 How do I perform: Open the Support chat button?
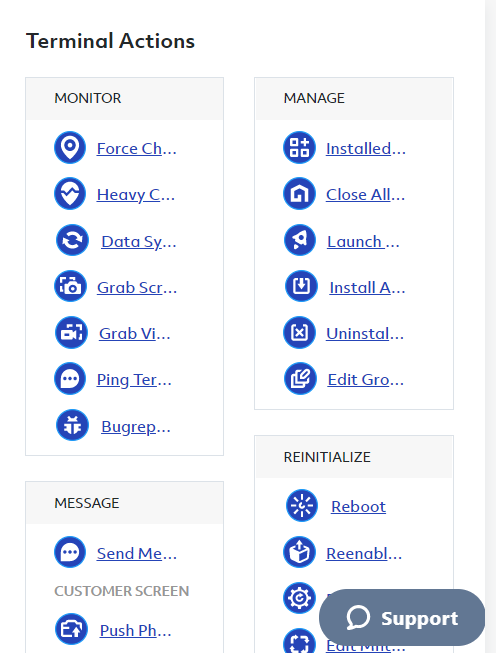click(402, 618)
